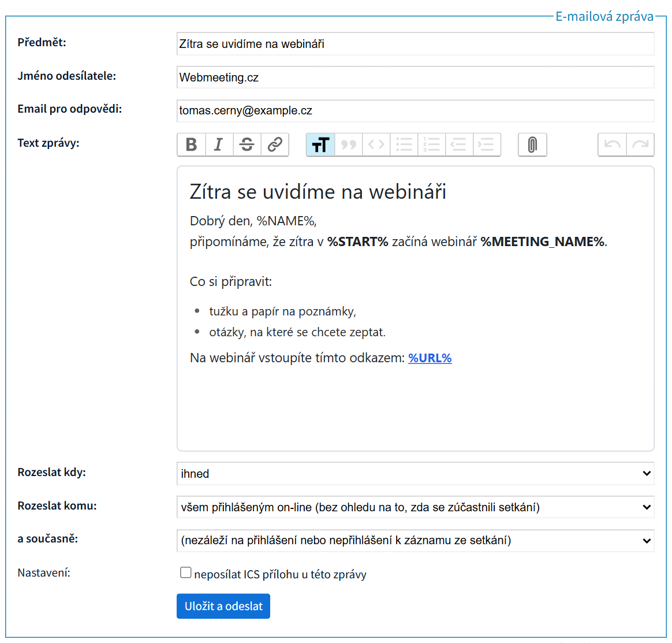This screenshot has width=672, height=643.
Task: Attach a file with paperclip icon
Action: (x=532, y=144)
